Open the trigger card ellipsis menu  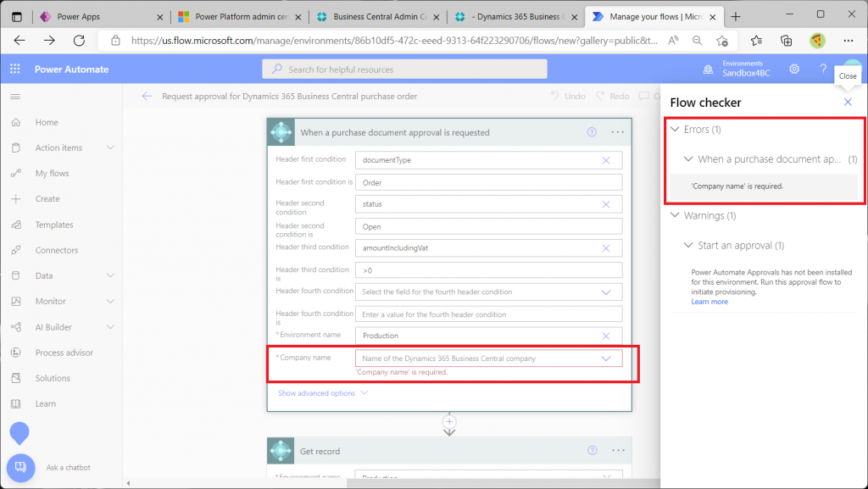[618, 132]
